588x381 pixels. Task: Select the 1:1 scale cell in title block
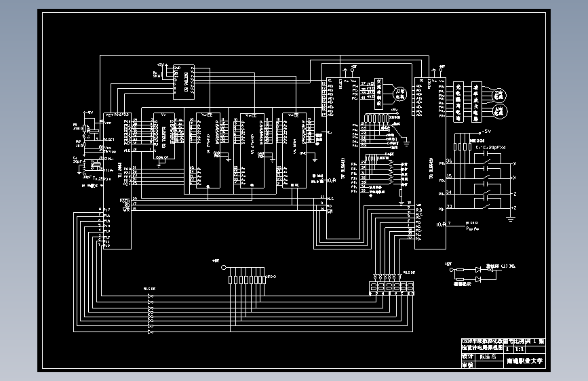(x=520, y=350)
